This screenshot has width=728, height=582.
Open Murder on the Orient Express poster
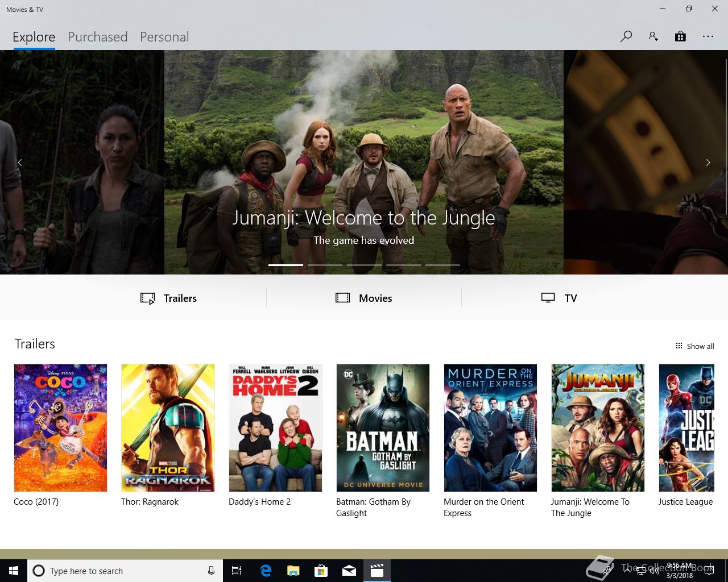[x=490, y=428]
